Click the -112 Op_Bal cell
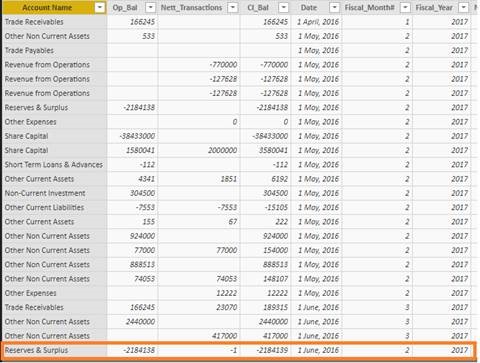480x363 pixels. click(x=133, y=165)
